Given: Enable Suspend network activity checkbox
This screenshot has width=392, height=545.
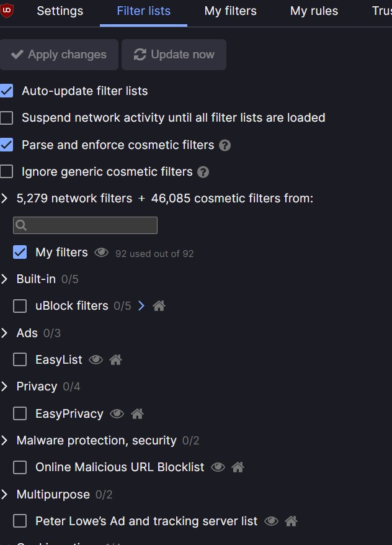Looking at the screenshot, I should [7, 118].
